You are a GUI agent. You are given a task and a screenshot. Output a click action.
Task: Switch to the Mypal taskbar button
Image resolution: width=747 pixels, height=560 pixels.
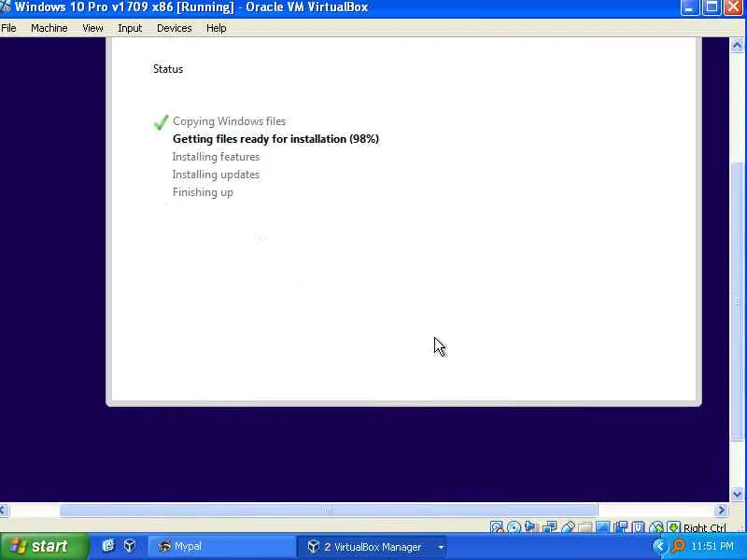(x=222, y=547)
